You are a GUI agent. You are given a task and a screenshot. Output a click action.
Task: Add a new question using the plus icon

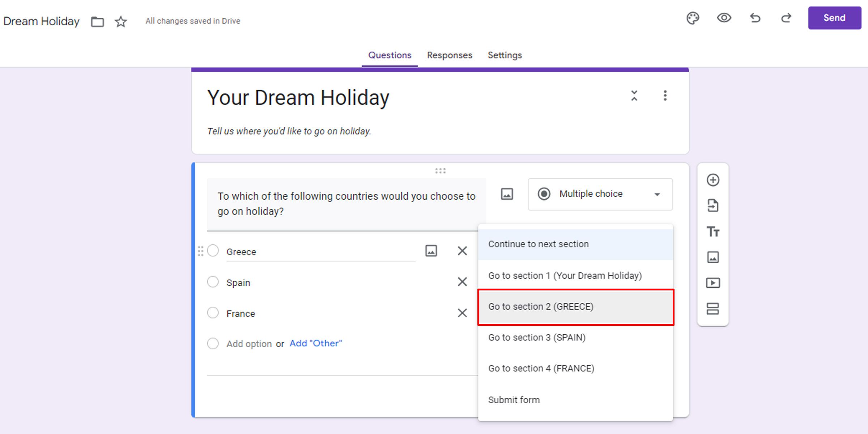click(x=713, y=180)
